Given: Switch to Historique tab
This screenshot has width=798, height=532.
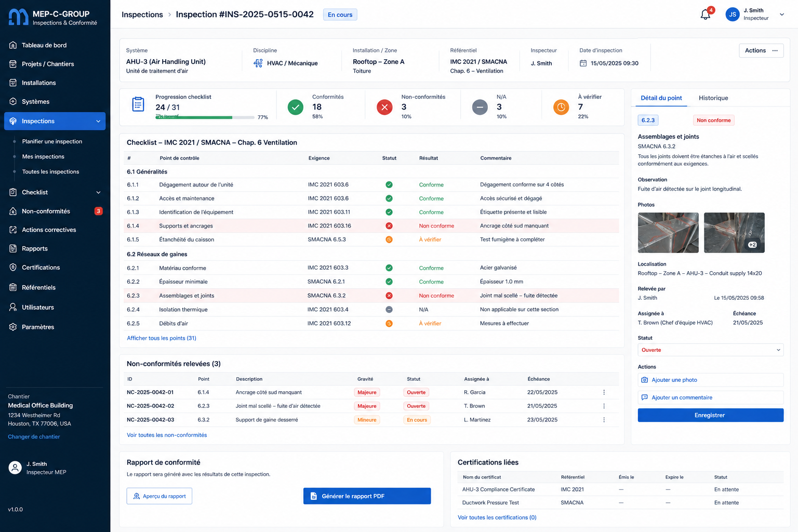Looking at the screenshot, I should pyautogui.click(x=713, y=98).
